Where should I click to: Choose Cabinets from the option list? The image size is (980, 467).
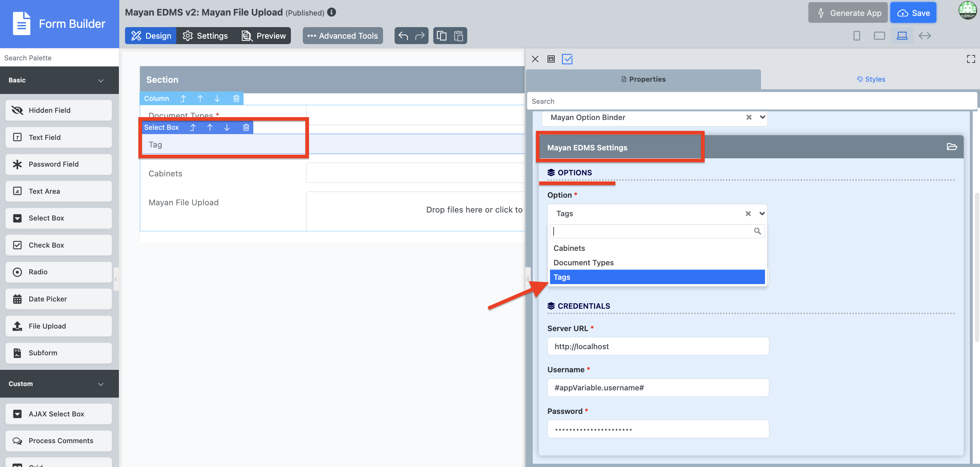click(x=657, y=248)
